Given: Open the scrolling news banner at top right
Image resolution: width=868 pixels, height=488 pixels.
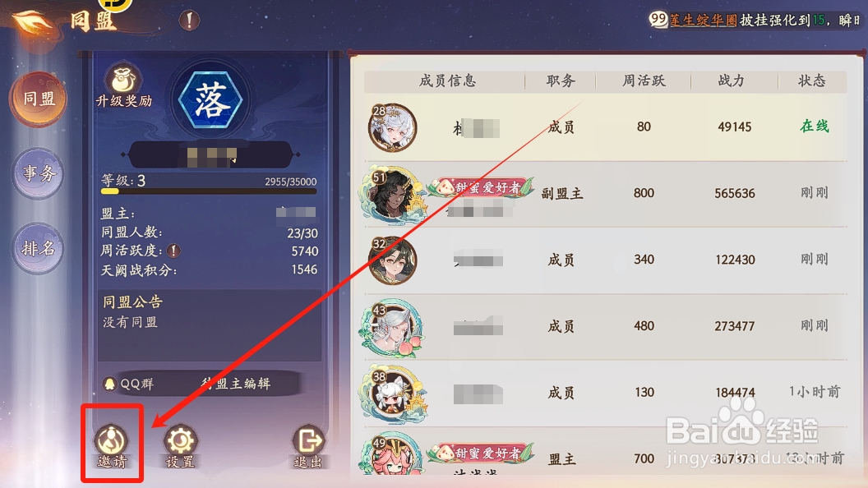Looking at the screenshot, I should pyautogui.click(x=755, y=21).
